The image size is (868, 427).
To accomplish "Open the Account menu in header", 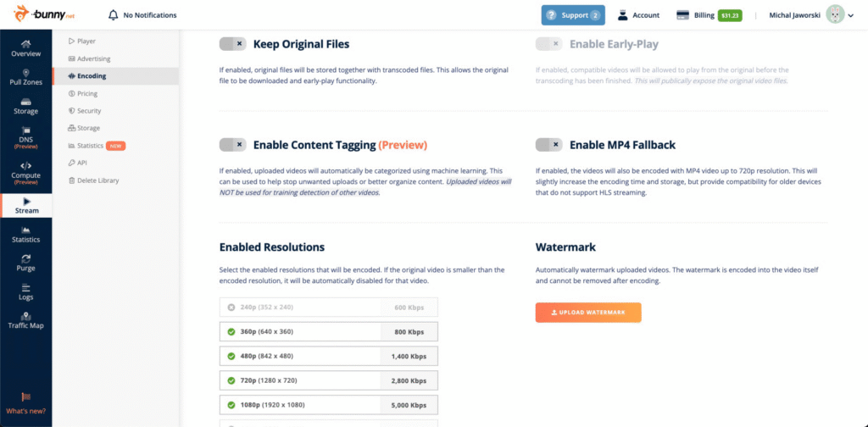I will pyautogui.click(x=638, y=15).
